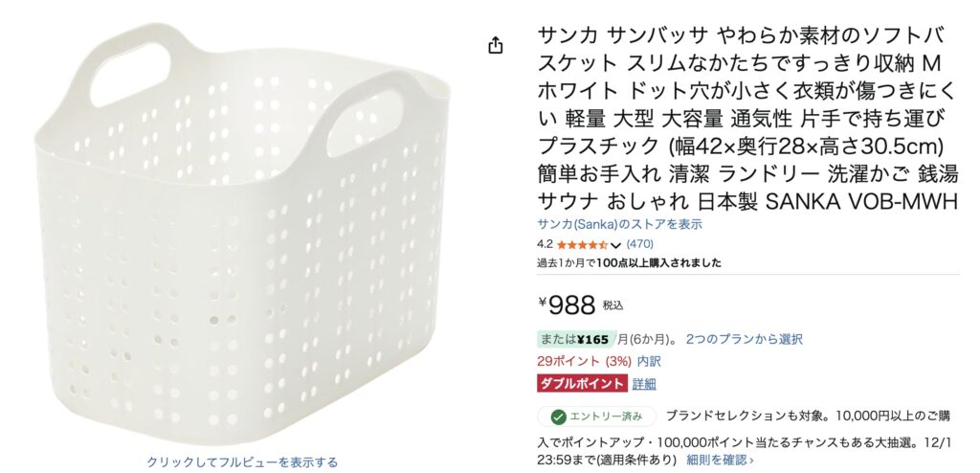Click the red ダブルポイント badge
The image size is (980, 473).
click(582, 384)
